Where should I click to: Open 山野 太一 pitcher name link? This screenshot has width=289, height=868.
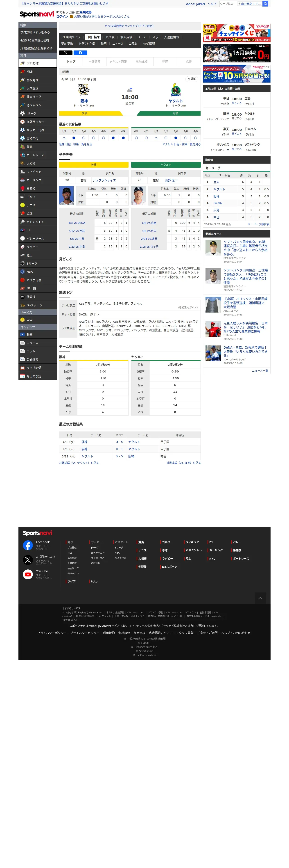[x=171, y=180]
